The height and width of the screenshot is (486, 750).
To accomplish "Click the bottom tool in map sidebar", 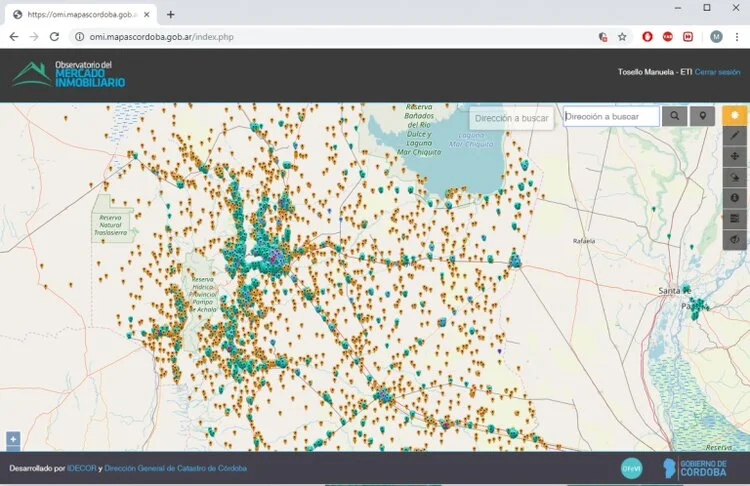I will point(735,239).
